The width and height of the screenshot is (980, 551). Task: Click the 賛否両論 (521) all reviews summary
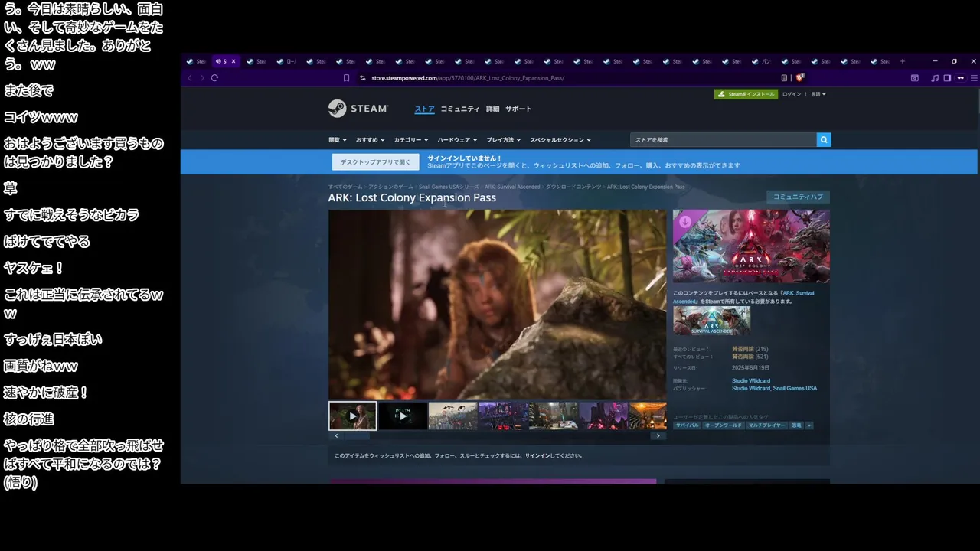[x=750, y=357]
